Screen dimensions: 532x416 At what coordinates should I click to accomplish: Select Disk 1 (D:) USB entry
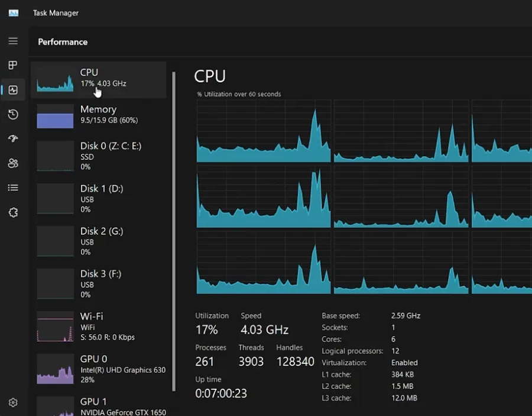click(x=98, y=199)
